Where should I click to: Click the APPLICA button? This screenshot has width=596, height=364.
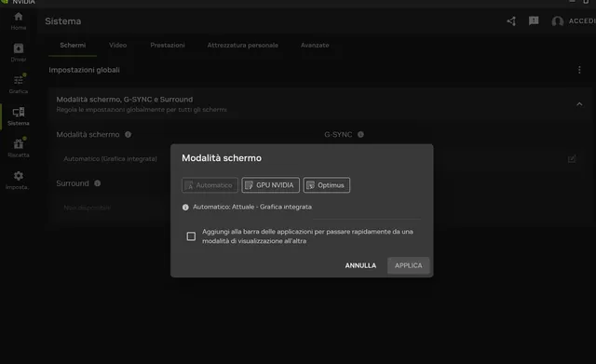(408, 265)
